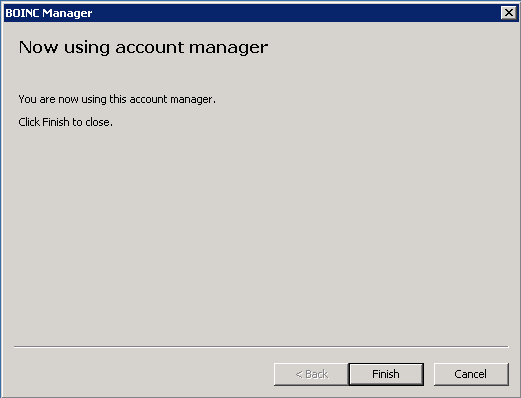Click the 'Now using account manager' heading
The height and width of the screenshot is (398, 521).
143,47
